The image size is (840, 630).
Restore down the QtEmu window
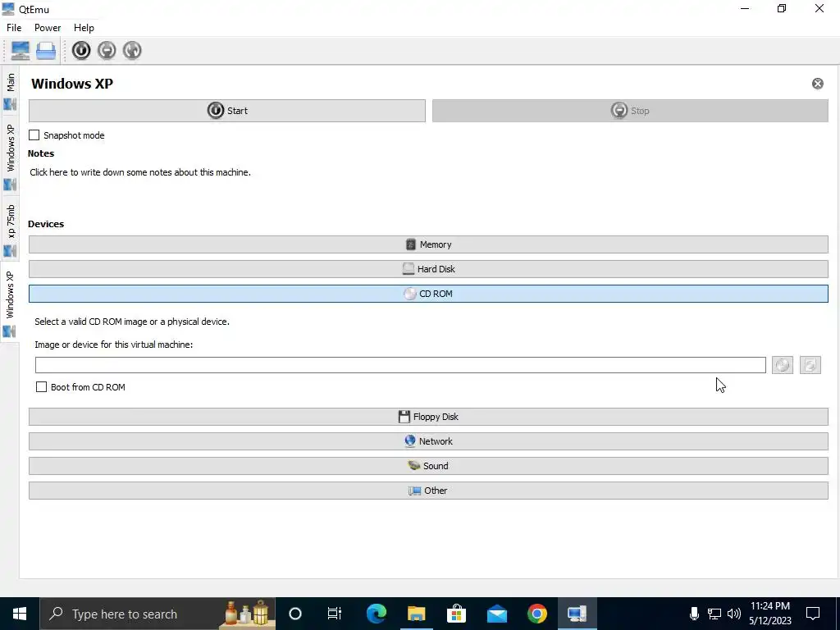tap(782, 8)
